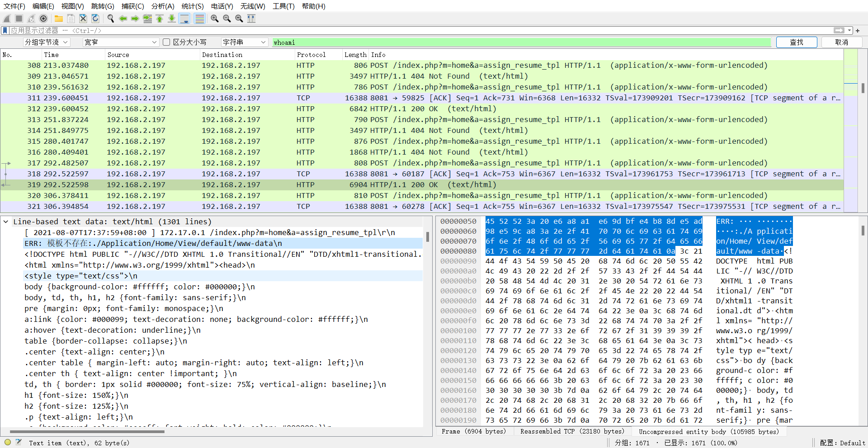Select the shark fin start capture icon

tap(6, 19)
